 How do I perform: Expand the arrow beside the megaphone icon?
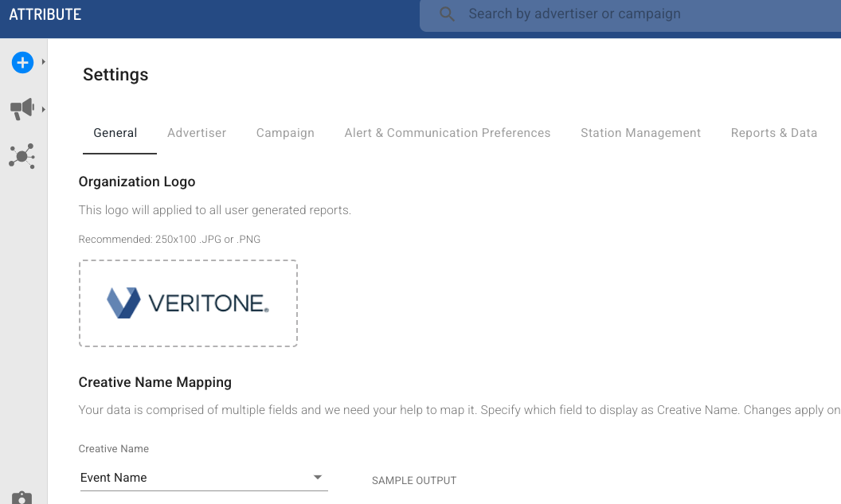44,109
